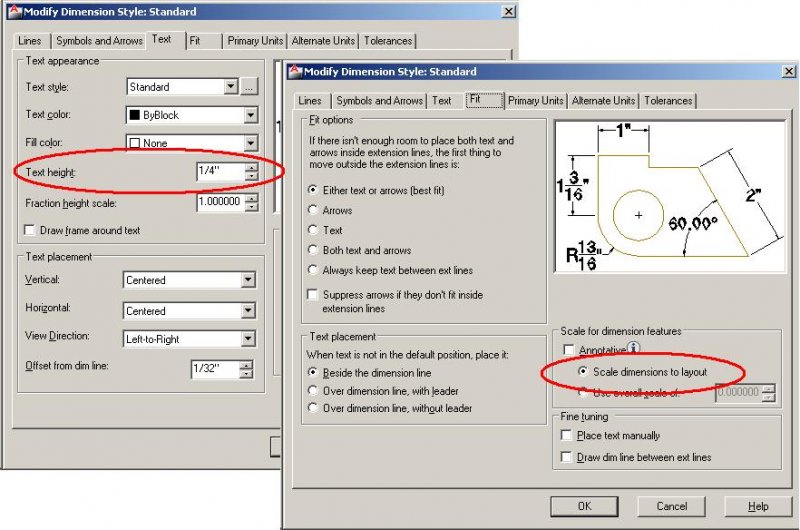Image resolution: width=800 pixels, height=530 pixels.
Task: Adjust Offset from dim line spinner
Action: tap(246, 369)
